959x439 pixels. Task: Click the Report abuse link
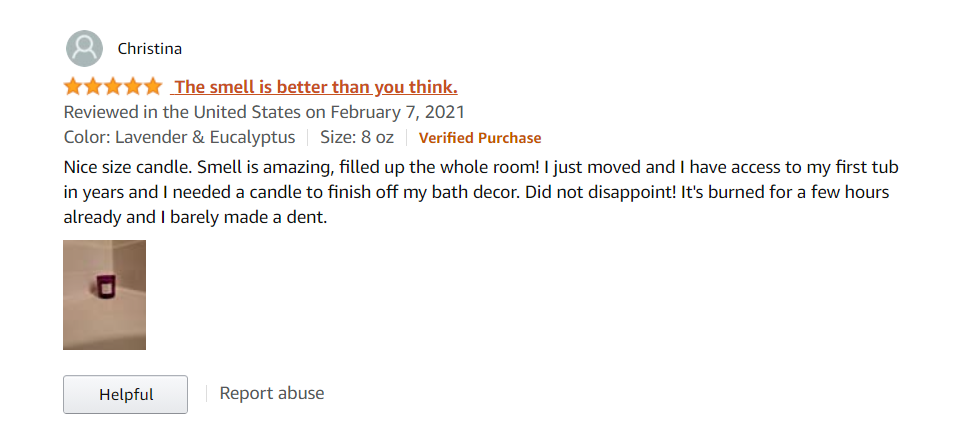coord(272,393)
